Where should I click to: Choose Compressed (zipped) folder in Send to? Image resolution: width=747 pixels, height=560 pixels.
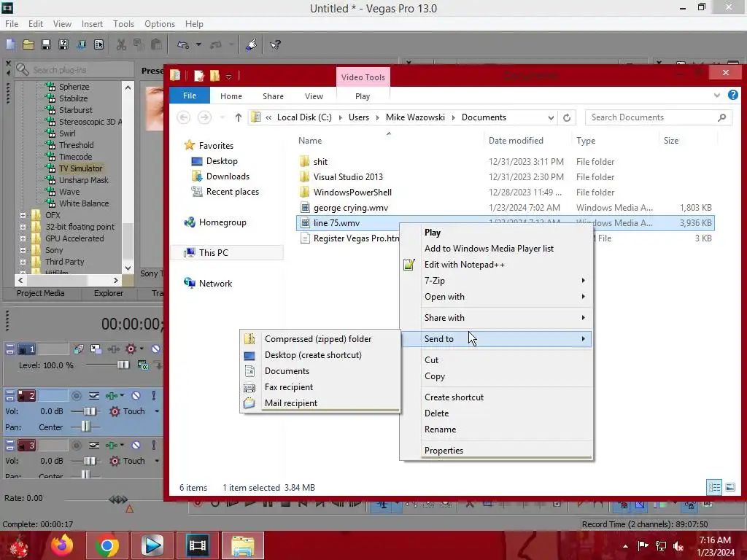pos(320,339)
